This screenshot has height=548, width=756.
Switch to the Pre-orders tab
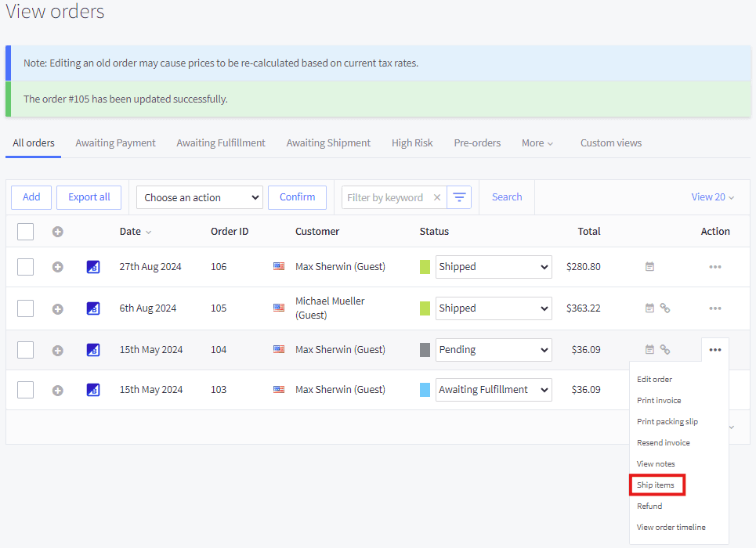pos(477,143)
